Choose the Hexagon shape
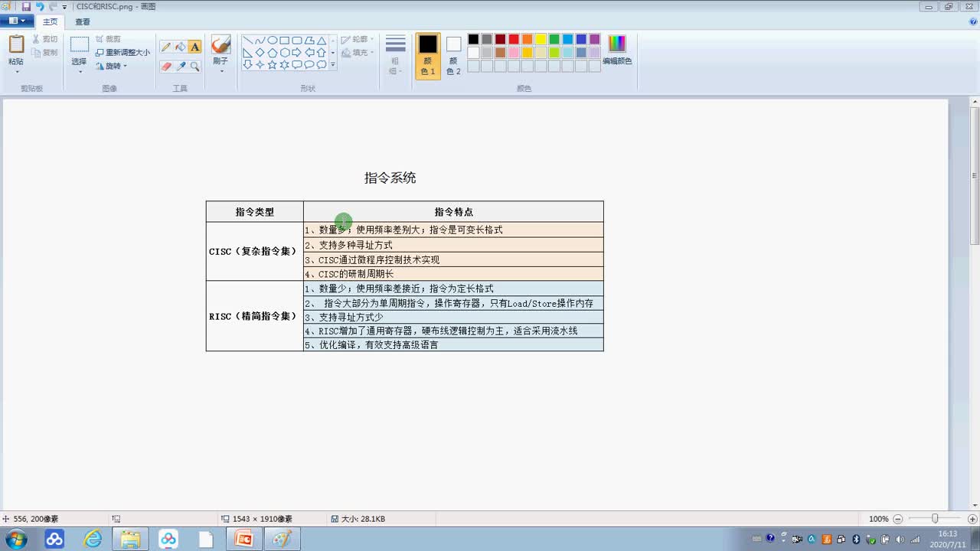The width and height of the screenshot is (980, 551). [285, 53]
